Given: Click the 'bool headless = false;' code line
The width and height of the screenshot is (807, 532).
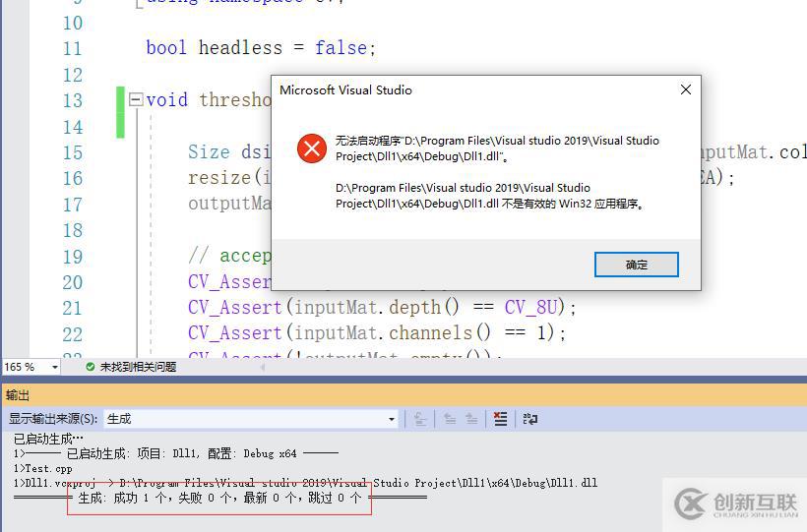Looking at the screenshot, I should tap(261, 48).
